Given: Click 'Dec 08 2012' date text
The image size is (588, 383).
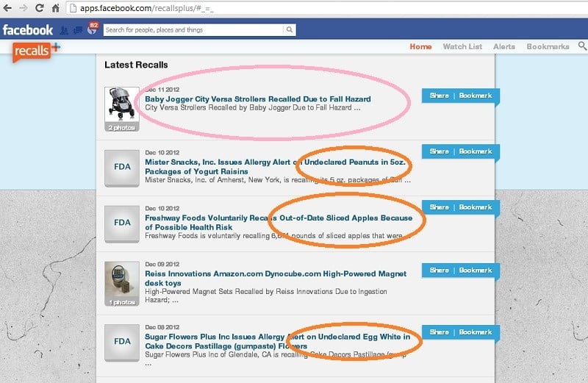Looking at the screenshot, I should tap(162, 327).
